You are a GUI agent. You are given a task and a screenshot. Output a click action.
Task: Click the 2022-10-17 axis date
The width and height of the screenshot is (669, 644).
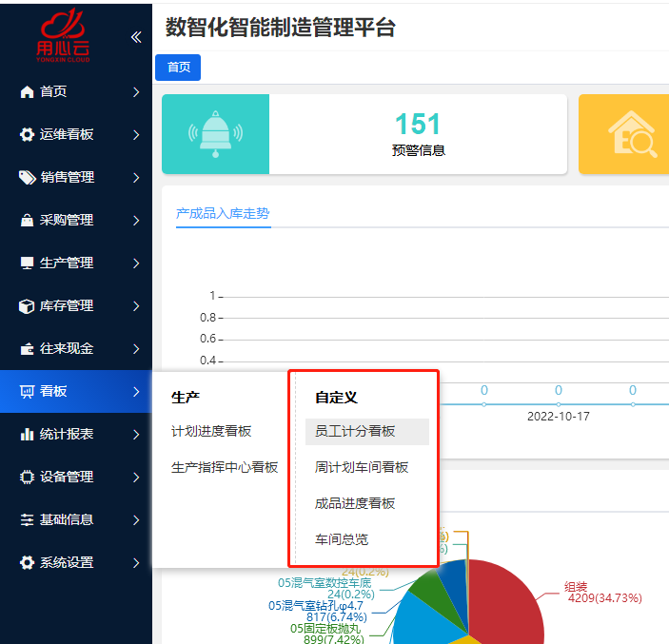(x=558, y=417)
